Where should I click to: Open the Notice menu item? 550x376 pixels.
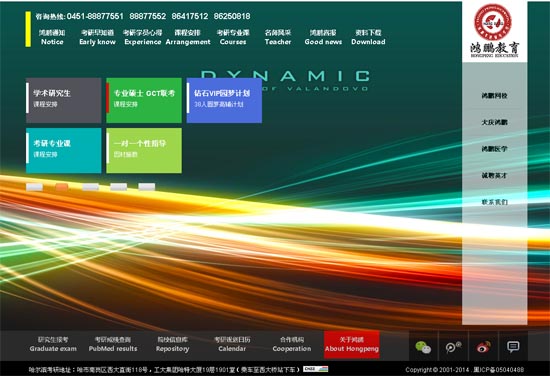click(52, 37)
